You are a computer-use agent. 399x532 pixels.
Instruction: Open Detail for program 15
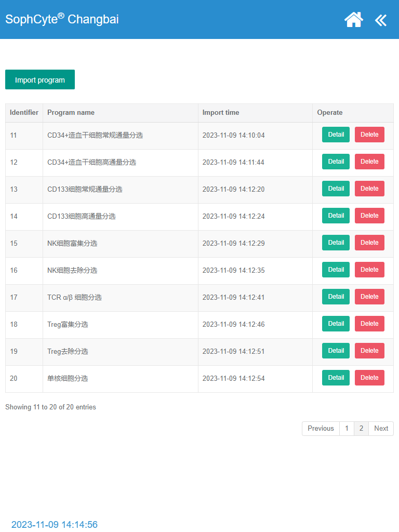(x=336, y=243)
